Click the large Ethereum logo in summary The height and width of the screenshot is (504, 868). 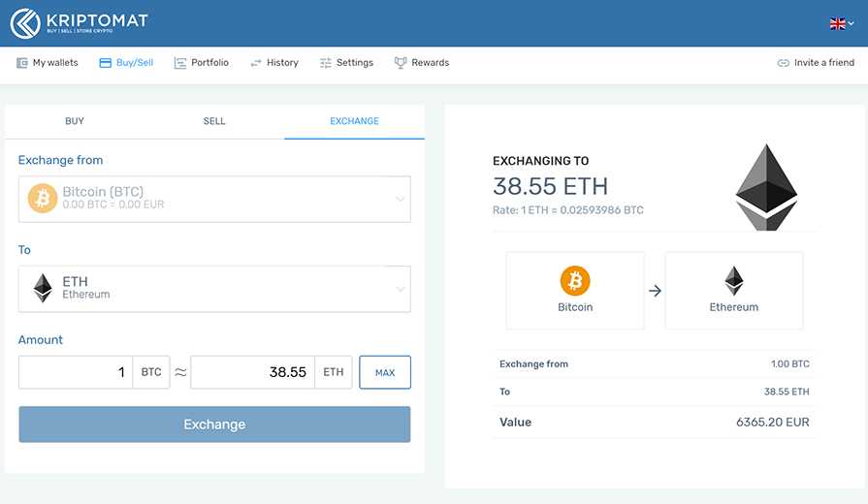tap(766, 188)
